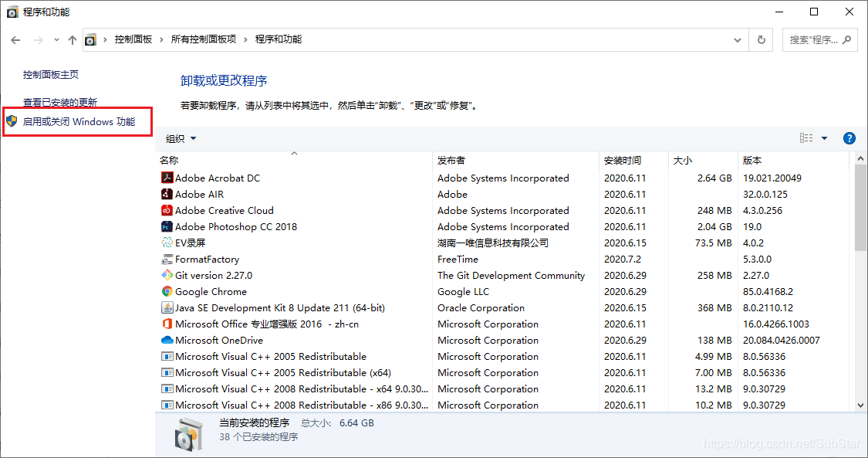Image resolution: width=868 pixels, height=458 pixels.
Task: Sort list by 发布者 column header
Action: [x=516, y=160]
